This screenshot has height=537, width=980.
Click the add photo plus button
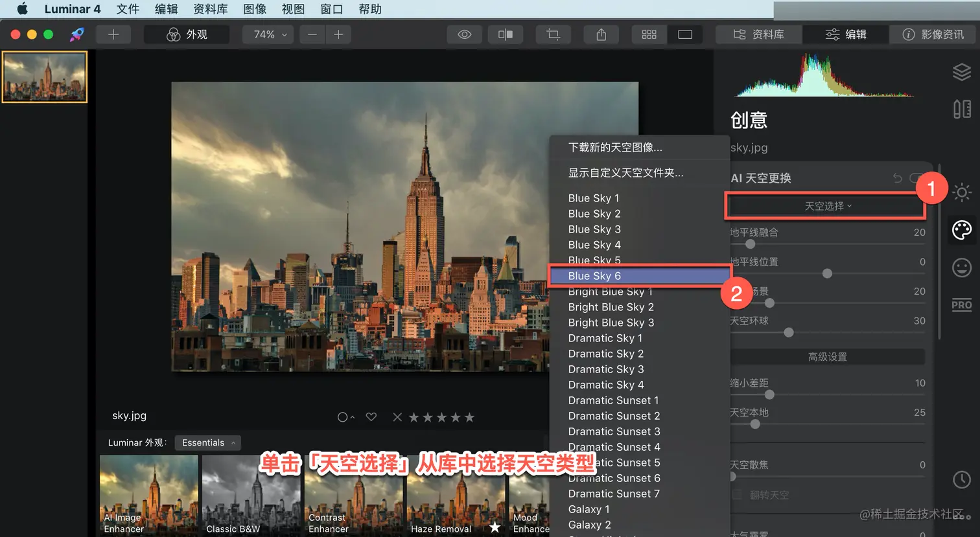click(113, 34)
